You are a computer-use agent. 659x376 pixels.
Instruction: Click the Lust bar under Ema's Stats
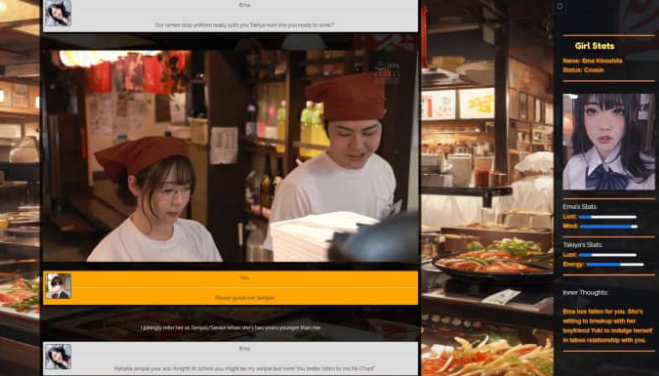tap(608, 217)
